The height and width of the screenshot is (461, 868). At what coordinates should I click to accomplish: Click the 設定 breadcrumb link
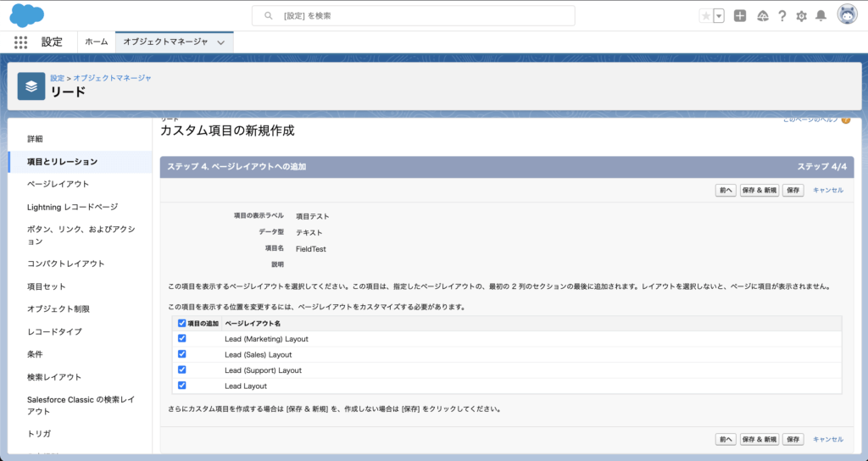click(57, 78)
